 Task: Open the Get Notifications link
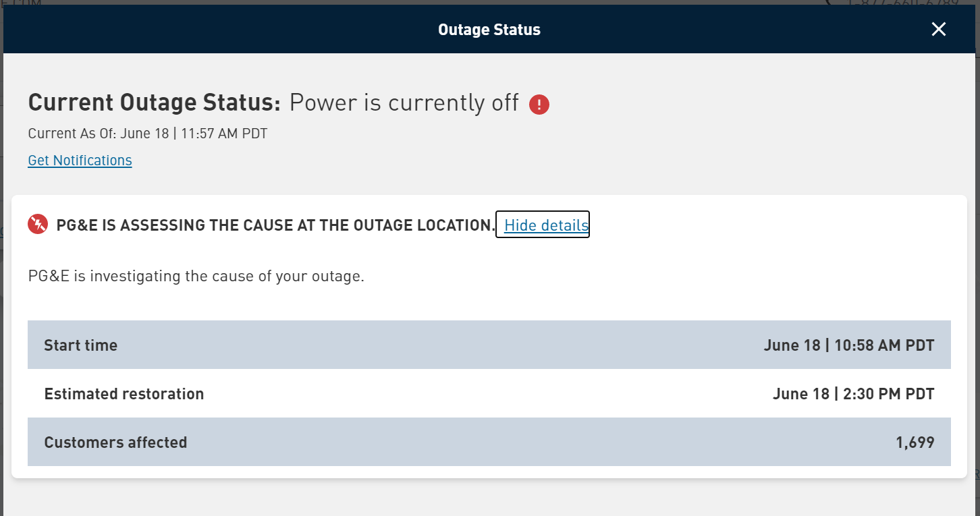click(x=80, y=160)
